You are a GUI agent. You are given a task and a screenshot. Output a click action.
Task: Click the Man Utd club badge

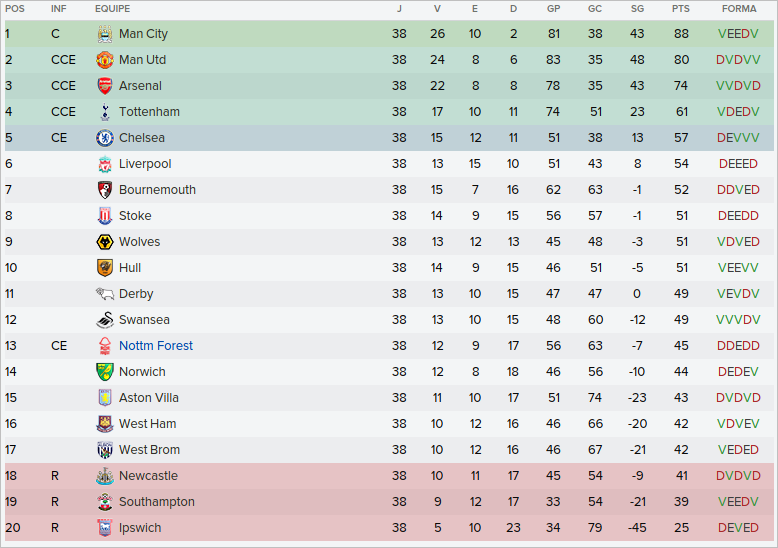[105, 60]
